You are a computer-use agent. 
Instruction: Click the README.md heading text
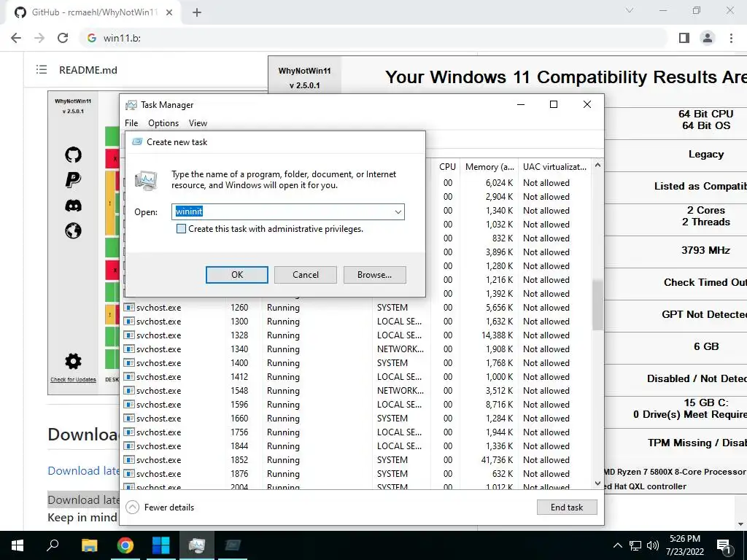click(88, 70)
